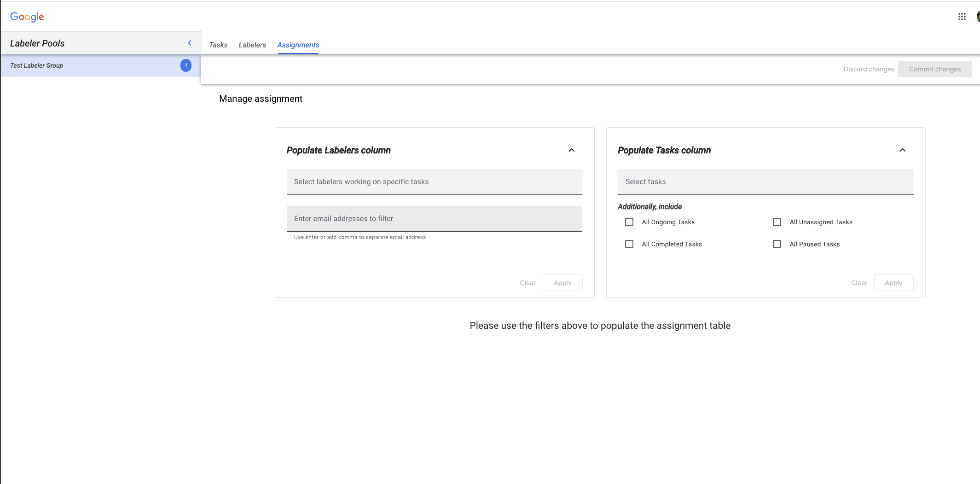Collapse the Populate Tasks column panel
This screenshot has height=484, width=980.
pyautogui.click(x=902, y=150)
